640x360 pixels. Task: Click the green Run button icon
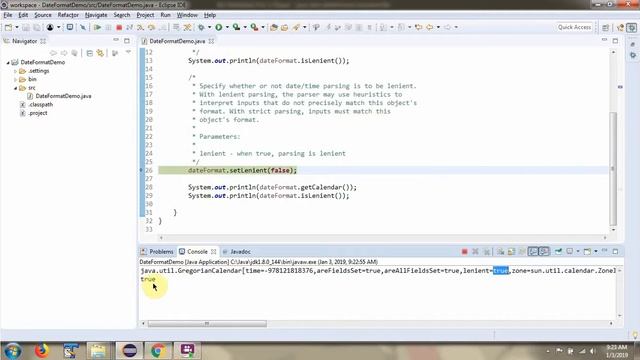click(219, 27)
